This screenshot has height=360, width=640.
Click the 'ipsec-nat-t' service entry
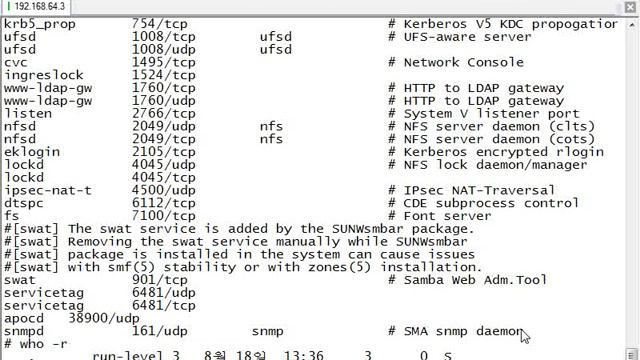pyautogui.click(x=48, y=190)
